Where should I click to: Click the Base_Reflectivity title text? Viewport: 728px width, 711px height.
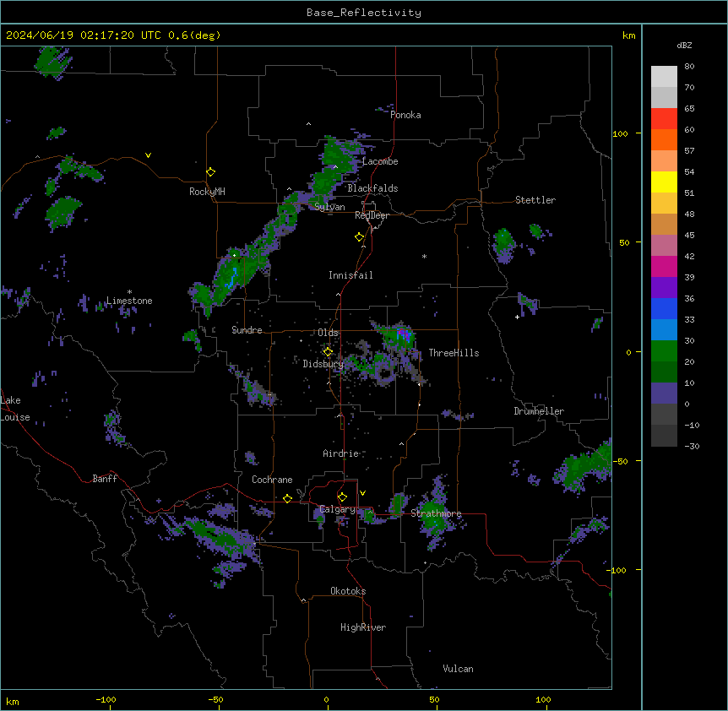364,13
